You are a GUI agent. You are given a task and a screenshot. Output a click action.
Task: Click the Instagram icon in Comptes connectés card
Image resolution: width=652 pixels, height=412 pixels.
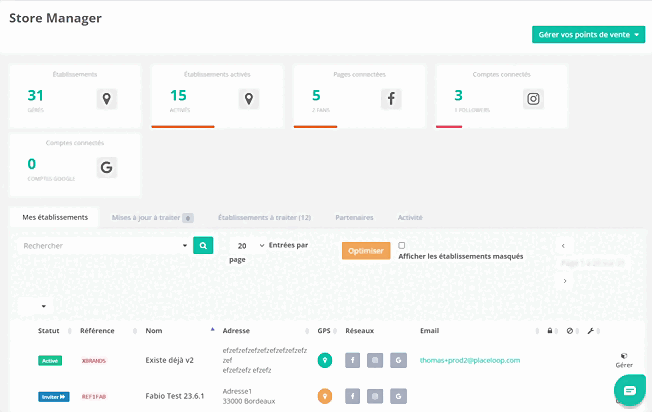533,99
